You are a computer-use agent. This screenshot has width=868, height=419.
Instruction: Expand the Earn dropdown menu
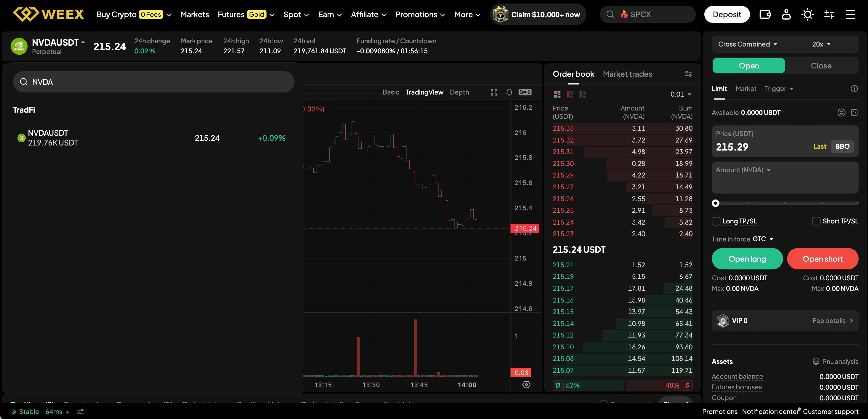click(330, 15)
